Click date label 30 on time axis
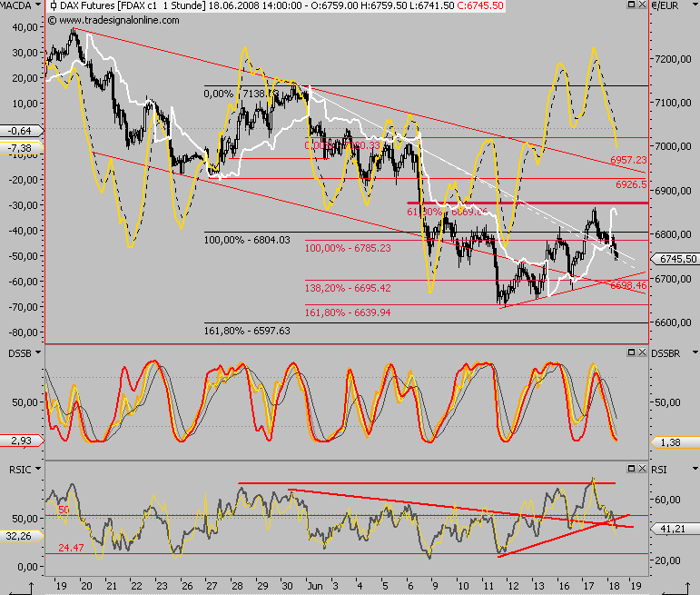 click(x=287, y=586)
